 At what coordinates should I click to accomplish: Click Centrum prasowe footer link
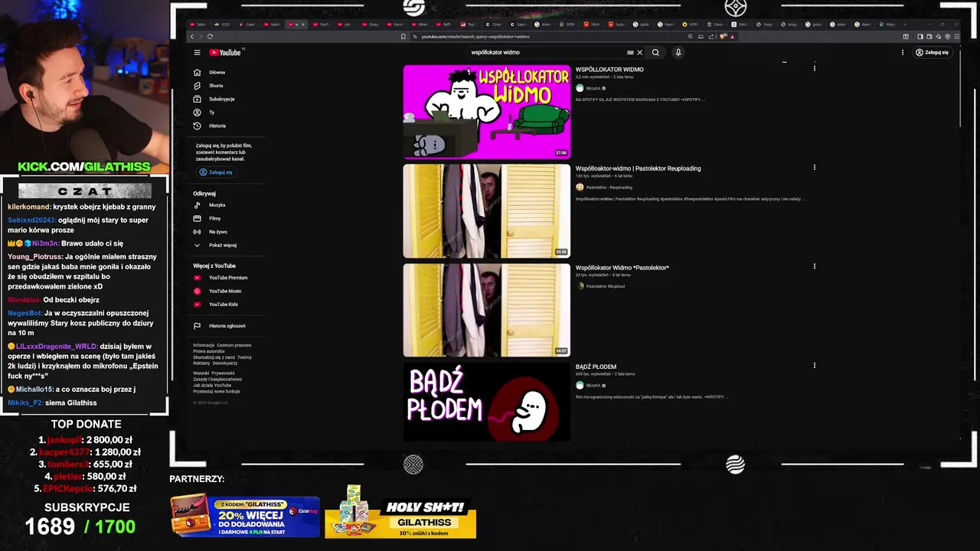(x=234, y=345)
